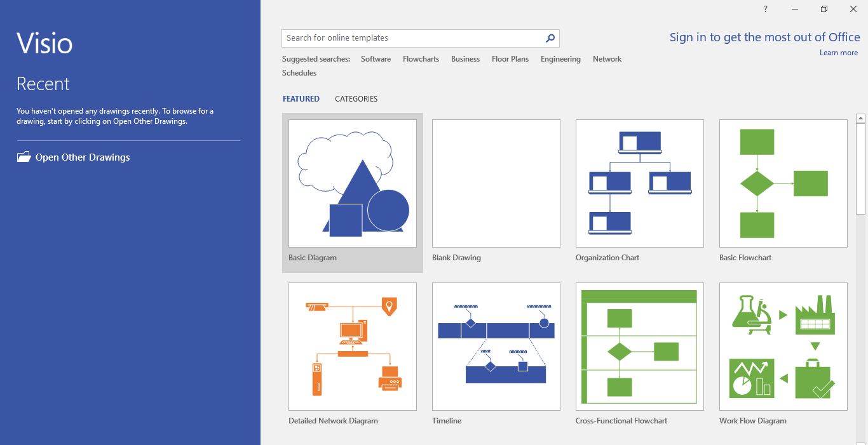Image resolution: width=868 pixels, height=445 pixels.
Task: Open Help with the question mark icon
Action: point(765,9)
